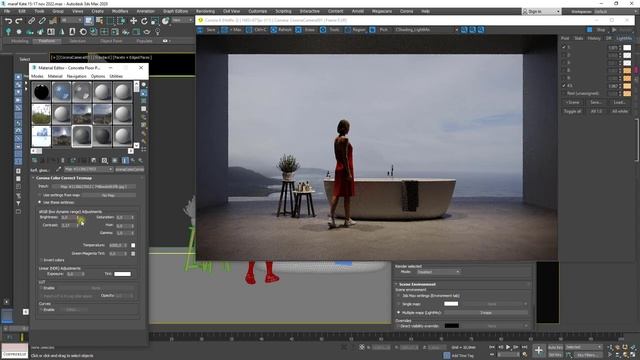Screen dimensions: 640x360
Task: Click first zoom magnifier icon in frame buffer
Action: [x=464, y=30]
